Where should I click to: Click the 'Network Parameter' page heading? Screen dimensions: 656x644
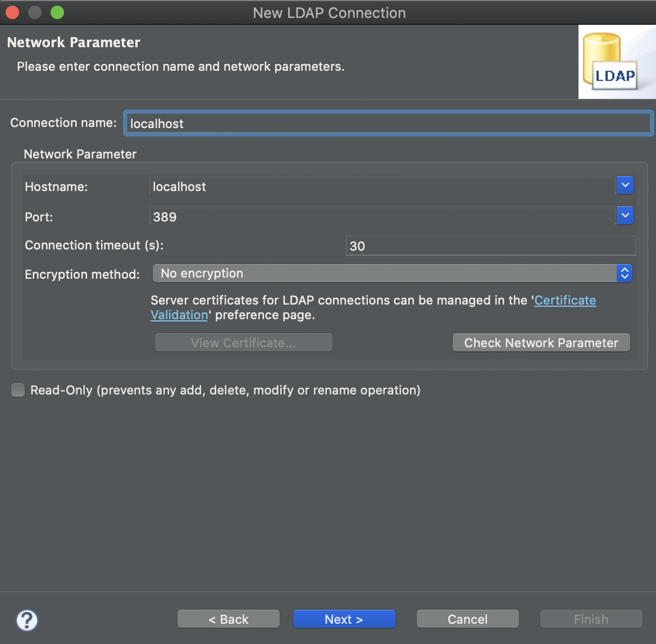(74, 42)
